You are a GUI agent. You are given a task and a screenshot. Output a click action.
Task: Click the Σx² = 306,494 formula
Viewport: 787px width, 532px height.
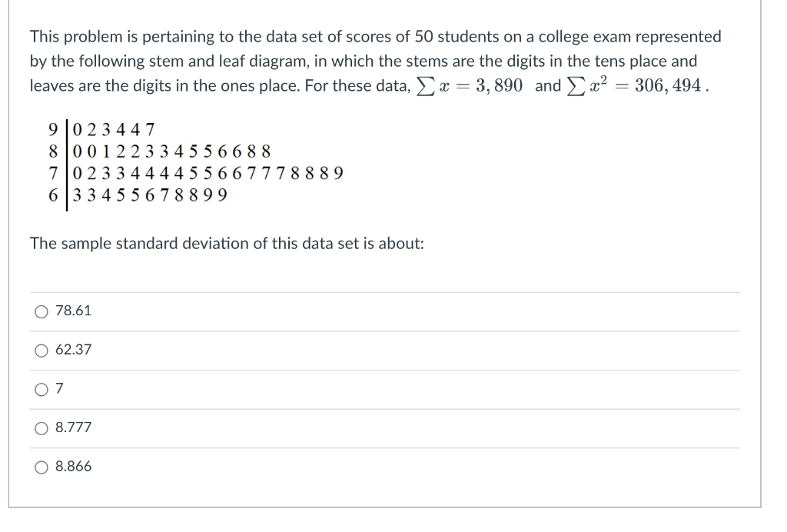pos(634,85)
